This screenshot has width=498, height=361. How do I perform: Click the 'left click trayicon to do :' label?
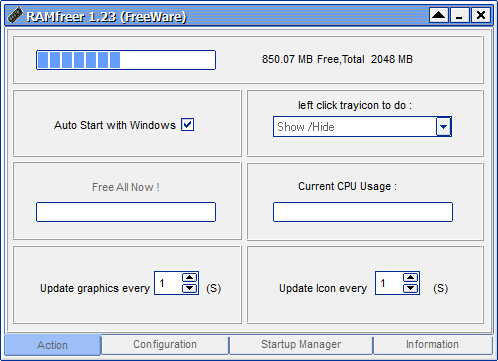coord(355,105)
